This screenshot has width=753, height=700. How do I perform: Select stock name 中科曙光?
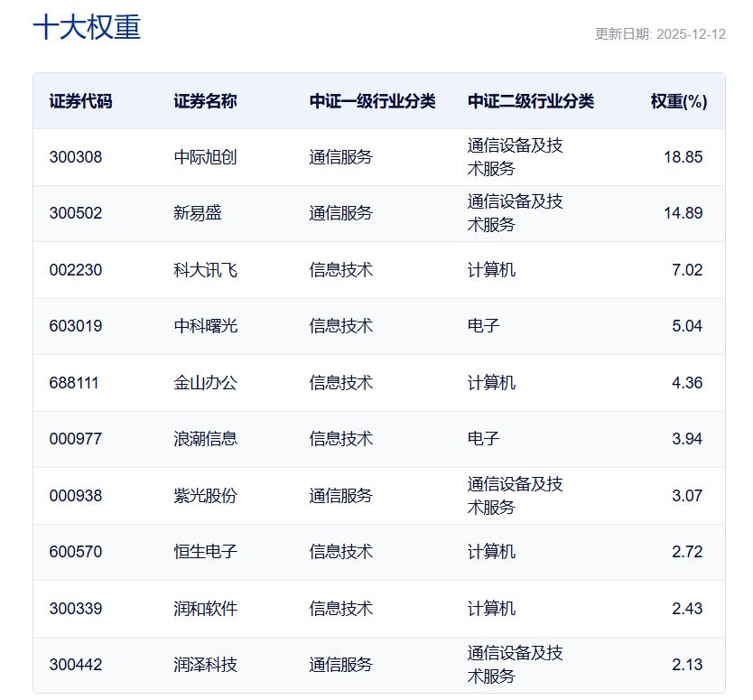pyautogui.click(x=205, y=326)
